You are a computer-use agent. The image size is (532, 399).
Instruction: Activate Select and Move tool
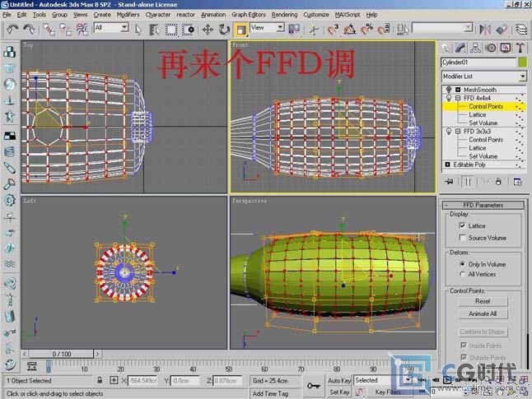208,30
